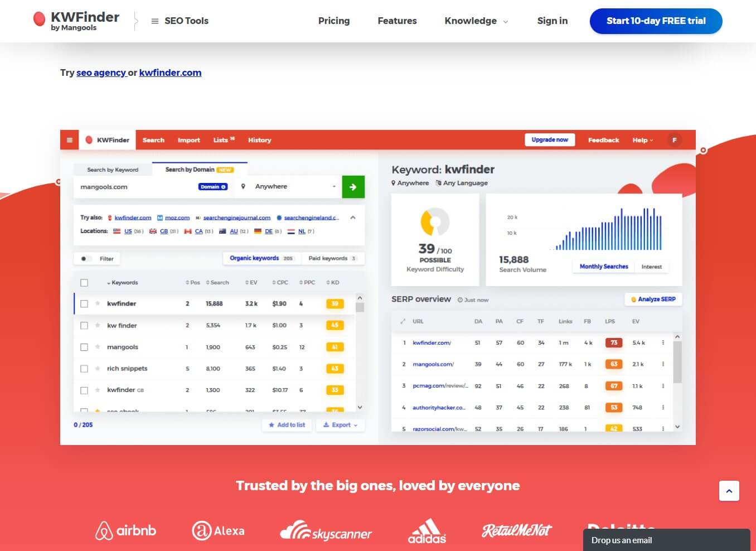Select the GB location flag link

pyautogui.click(x=163, y=231)
